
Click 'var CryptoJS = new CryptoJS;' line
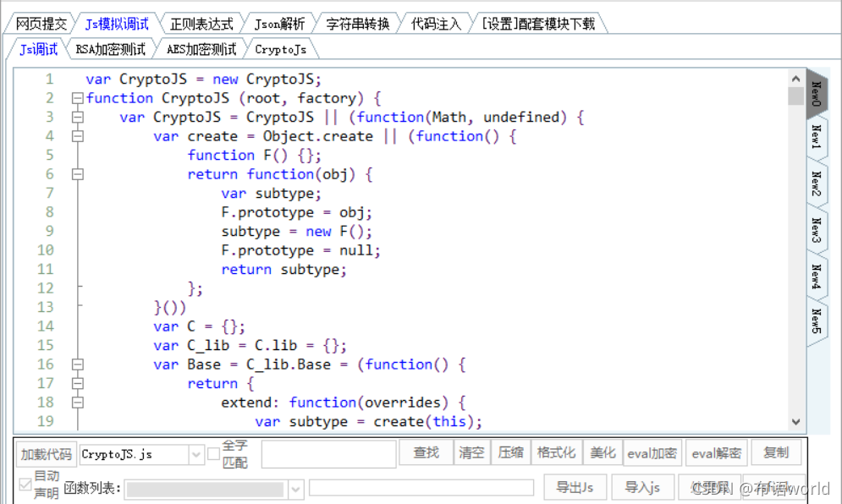pyautogui.click(x=204, y=79)
